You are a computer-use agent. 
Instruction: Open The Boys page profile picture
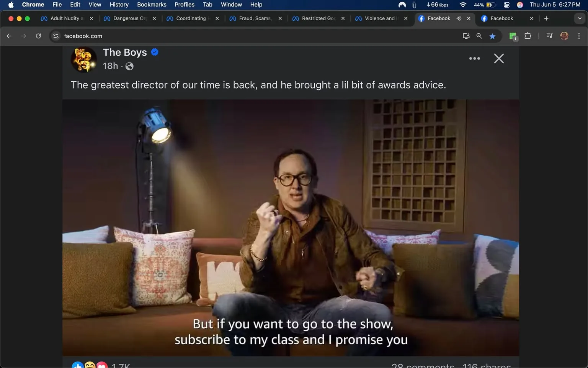[x=83, y=59]
